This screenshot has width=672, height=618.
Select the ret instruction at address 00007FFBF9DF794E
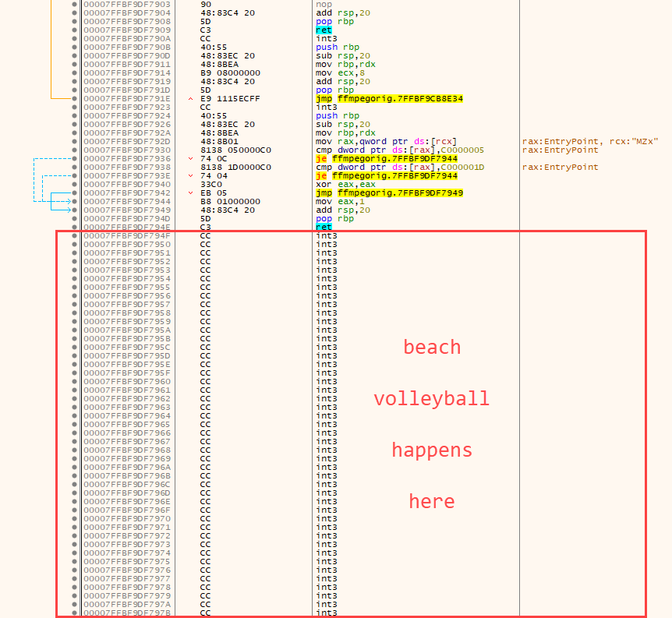point(324,228)
